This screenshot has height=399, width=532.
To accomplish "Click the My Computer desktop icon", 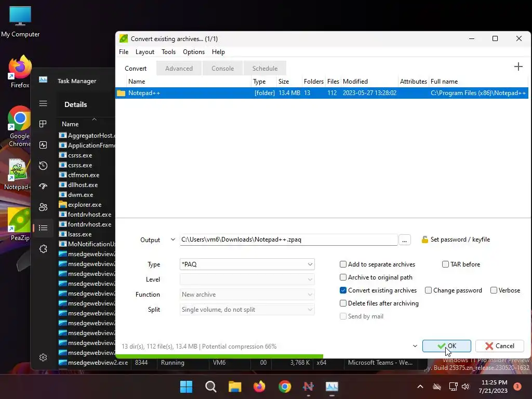I will 20,21.
